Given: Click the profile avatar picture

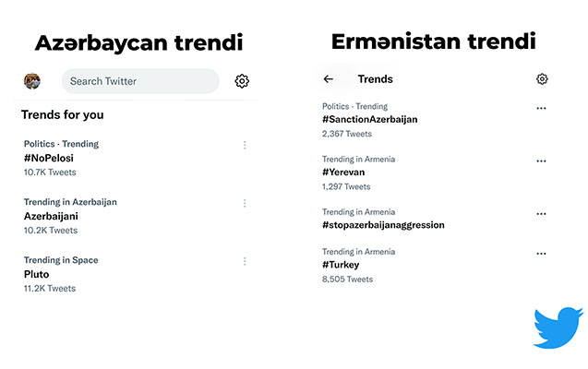Looking at the screenshot, I should (32, 81).
